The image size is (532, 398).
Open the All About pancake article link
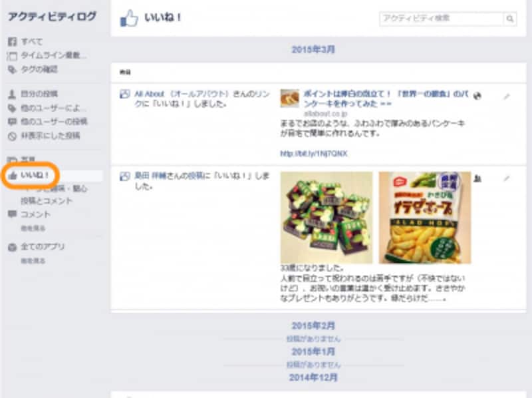pyautogui.click(x=386, y=99)
